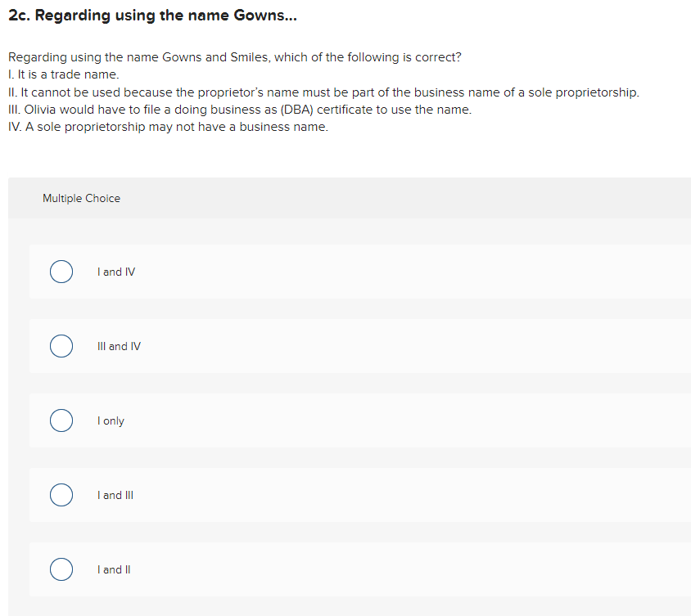Click the Multiple Choice section header
The width and height of the screenshot is (691, 616).
point(81,198)
